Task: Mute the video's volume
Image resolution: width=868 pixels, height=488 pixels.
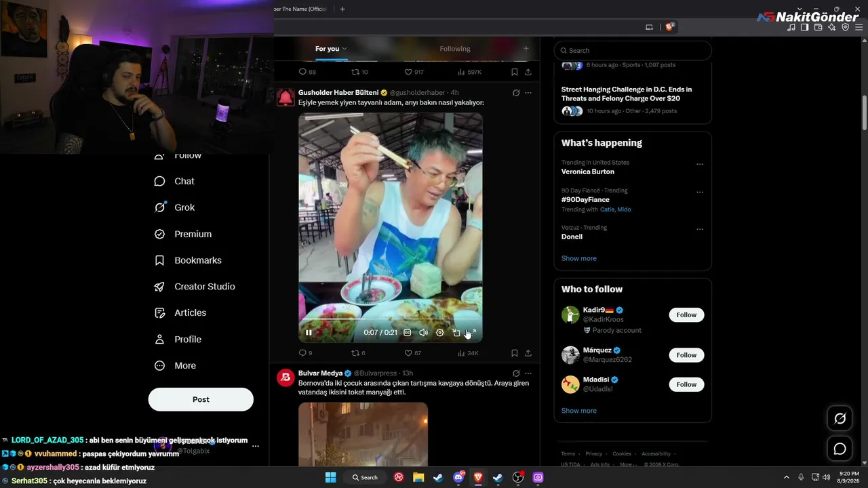Action: pos(423,333)
